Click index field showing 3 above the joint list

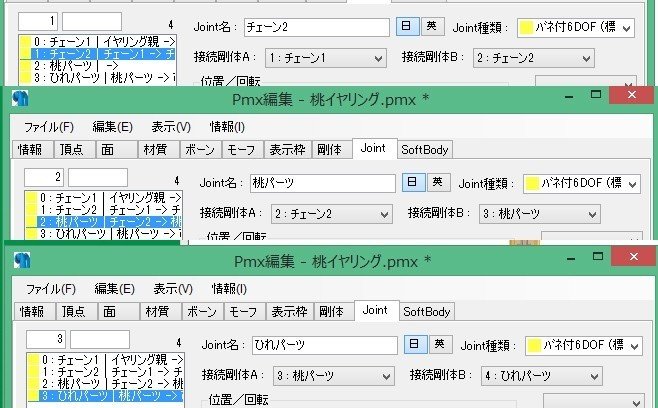click(x=46, y=339)
